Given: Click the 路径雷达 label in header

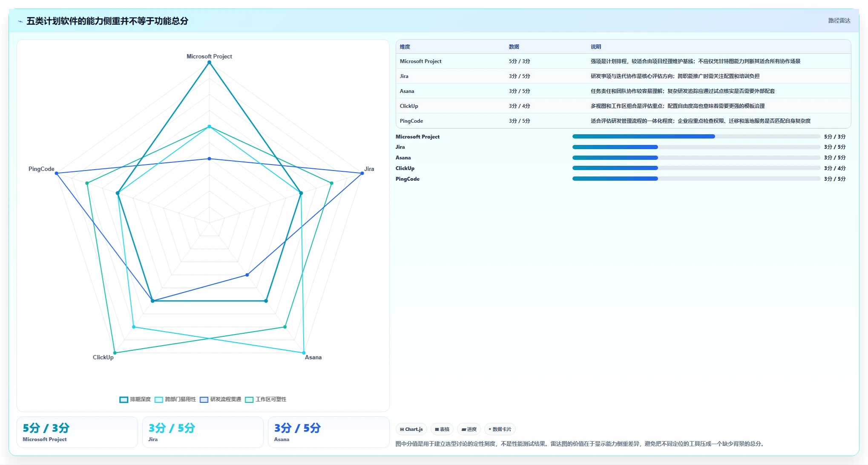Looking at the screenshot, I should click(x=839, y=20).
